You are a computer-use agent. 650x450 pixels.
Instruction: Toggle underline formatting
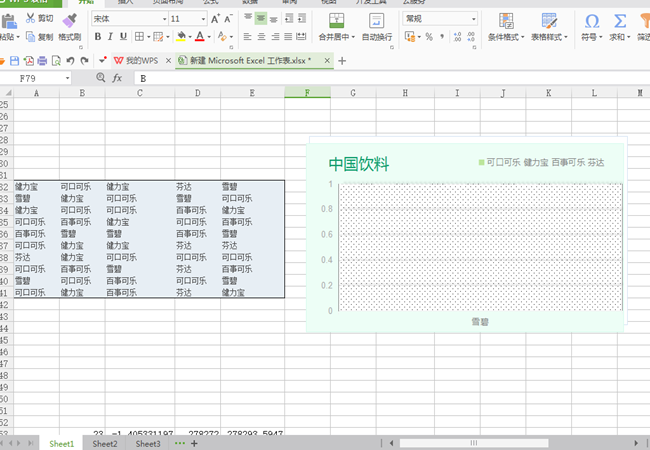coord(123,37)
